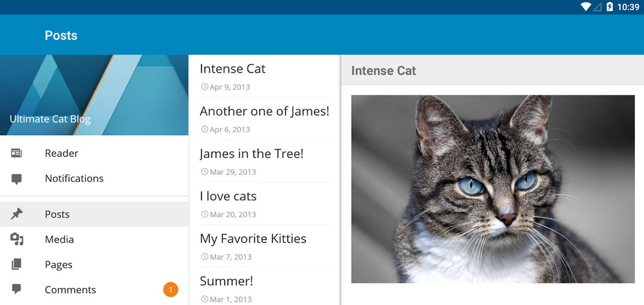Image resolution: width=644 pixels, height=305 pixels.
Task: View the 'My Favorite Kitties' post
Action: pos(265,246)
